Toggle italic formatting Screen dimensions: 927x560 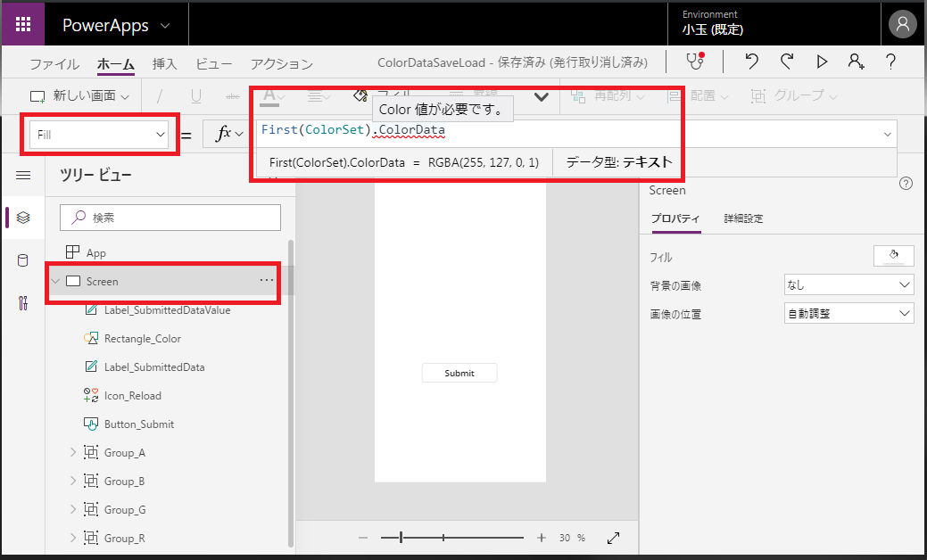click(x=160, y=95)
